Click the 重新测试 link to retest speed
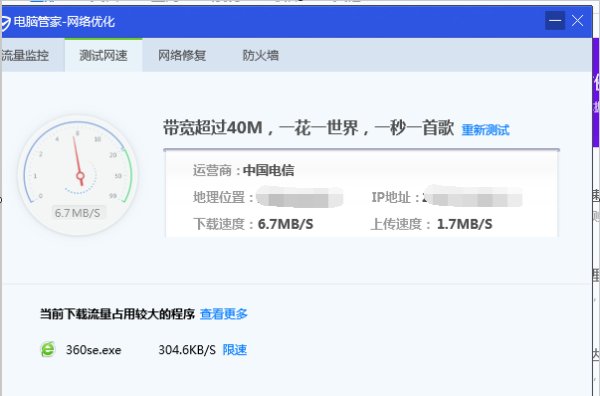Screen dimensions: 600x396 (485, 130)
